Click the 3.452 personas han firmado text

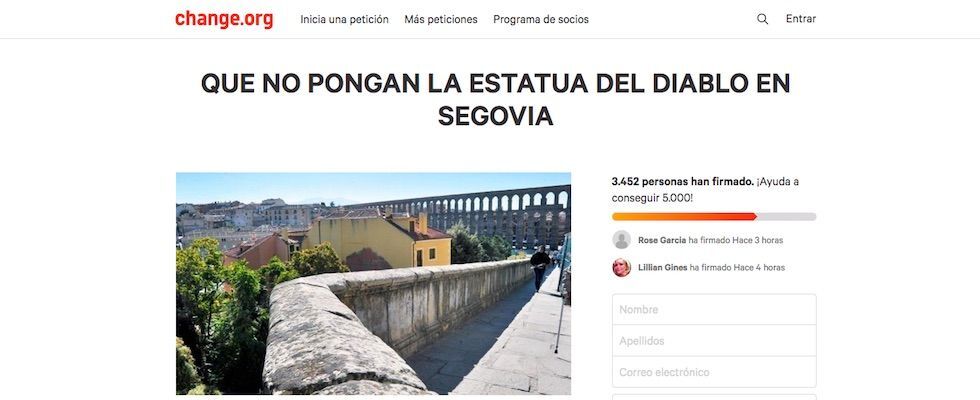(x=682, y=182)
